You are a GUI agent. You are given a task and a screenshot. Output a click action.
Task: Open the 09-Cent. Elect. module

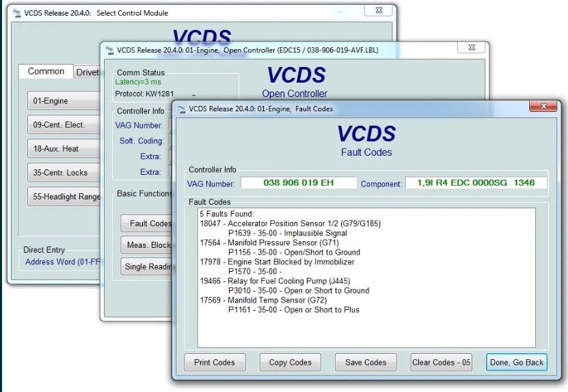coord(64,125)
